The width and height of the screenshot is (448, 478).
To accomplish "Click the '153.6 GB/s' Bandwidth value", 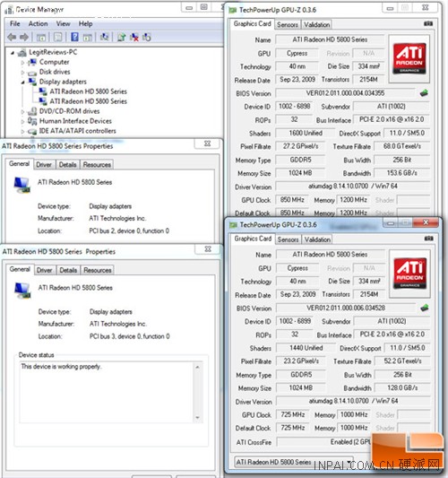I will pos(401,173).
